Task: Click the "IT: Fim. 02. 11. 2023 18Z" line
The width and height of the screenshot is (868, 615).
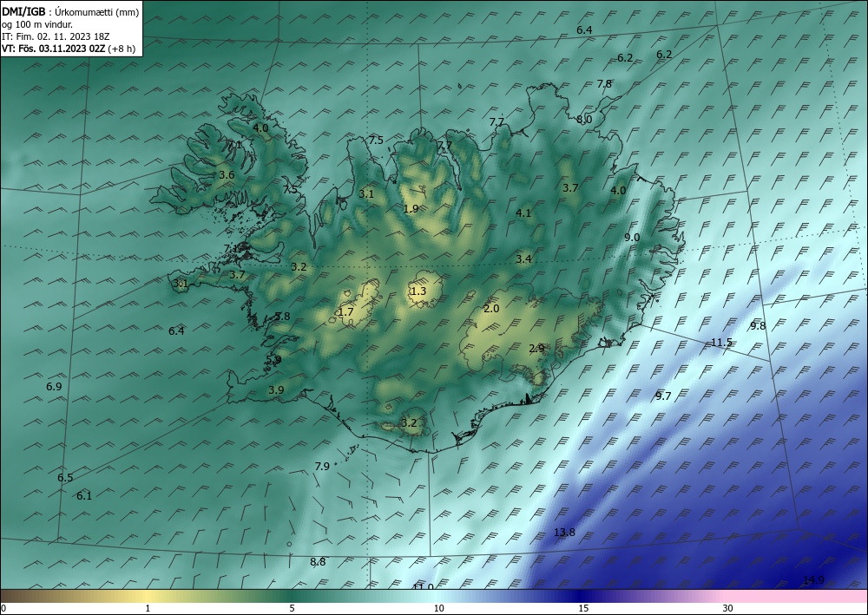Action: [x=56, y=36]
